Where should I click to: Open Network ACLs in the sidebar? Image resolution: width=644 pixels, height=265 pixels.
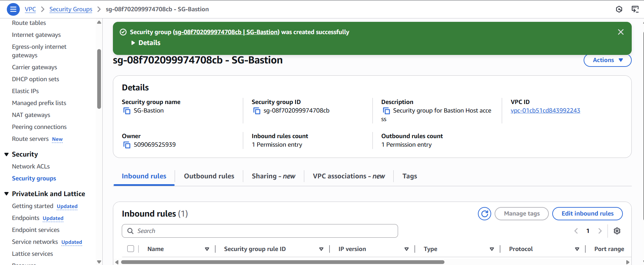(31, 166)
